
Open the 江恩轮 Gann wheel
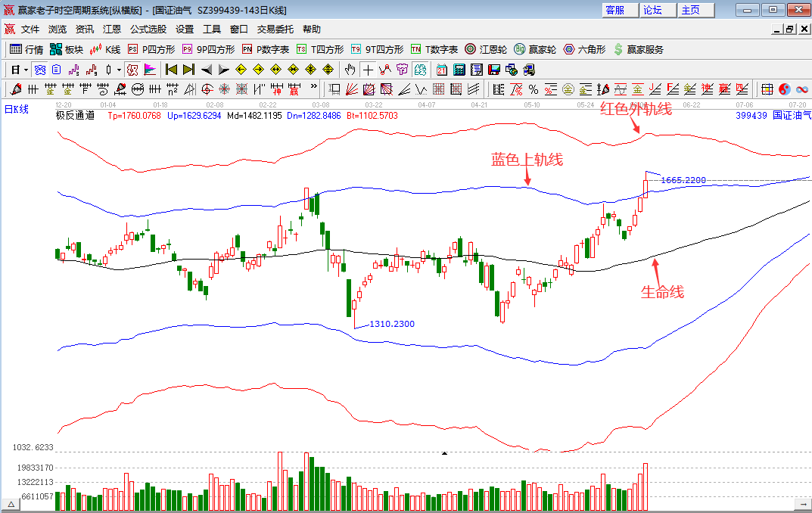[486, 49]
